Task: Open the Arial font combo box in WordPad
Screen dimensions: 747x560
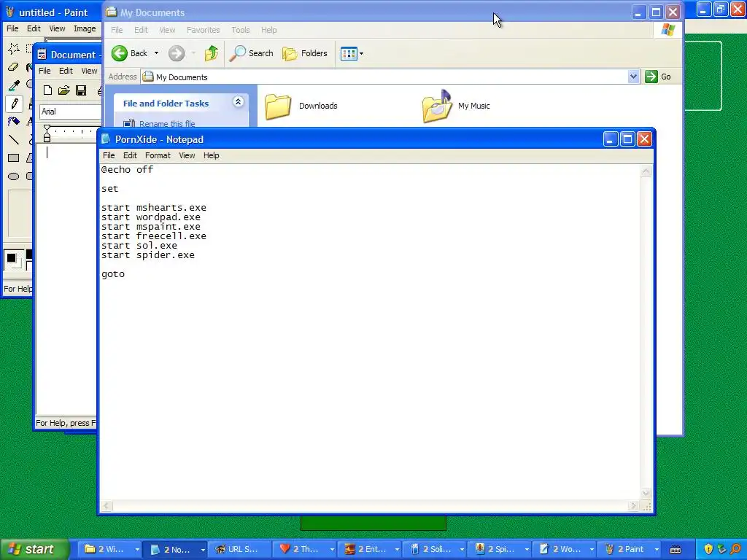Action: (x=71, y=112)
